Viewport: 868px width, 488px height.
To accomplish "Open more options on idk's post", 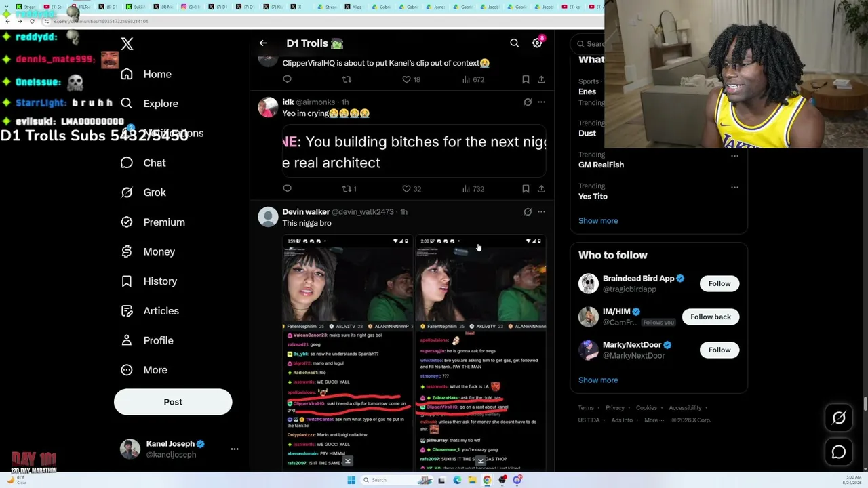I will click(x=541, y=102).
